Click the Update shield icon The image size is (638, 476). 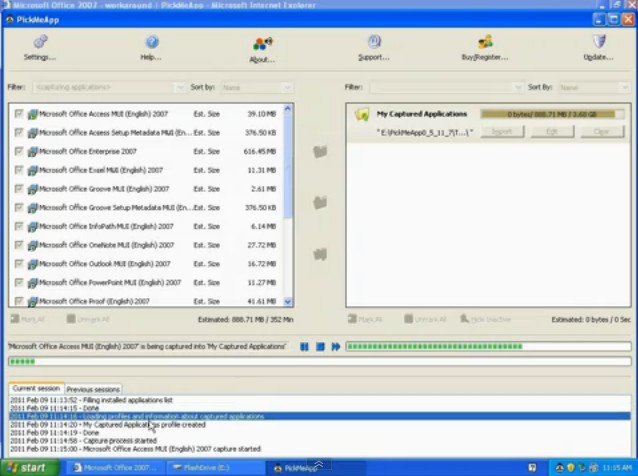point(599,41)
